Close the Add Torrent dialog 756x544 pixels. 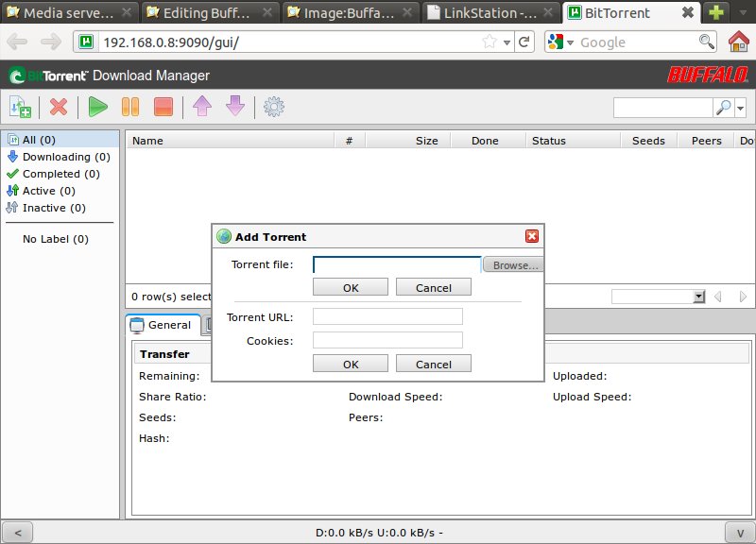click(x=532, y=237)
